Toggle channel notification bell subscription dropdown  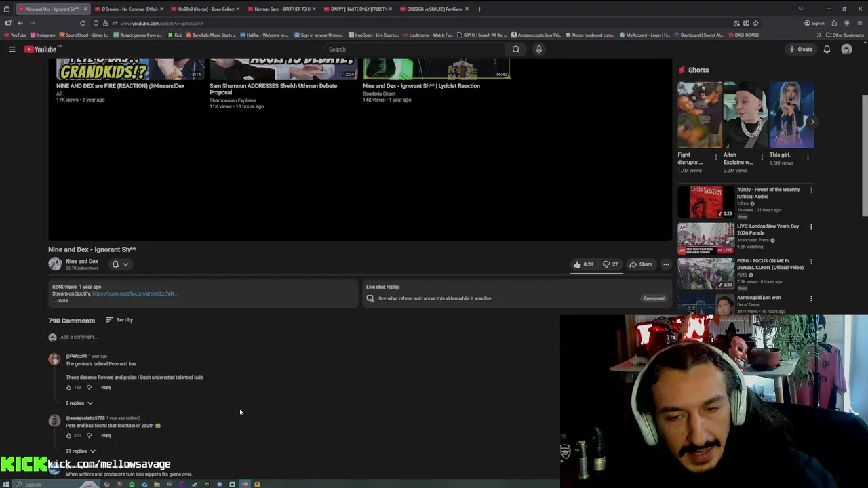120,264
